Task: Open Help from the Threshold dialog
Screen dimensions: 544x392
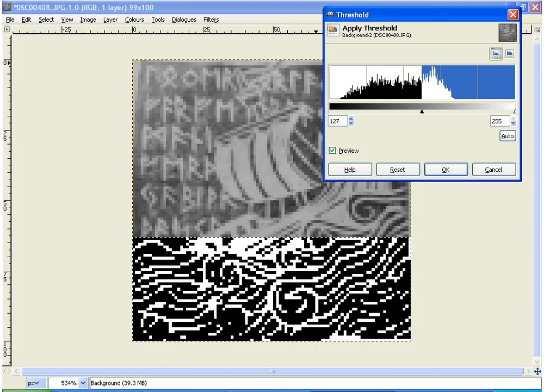Action: (x=350, y=169)
